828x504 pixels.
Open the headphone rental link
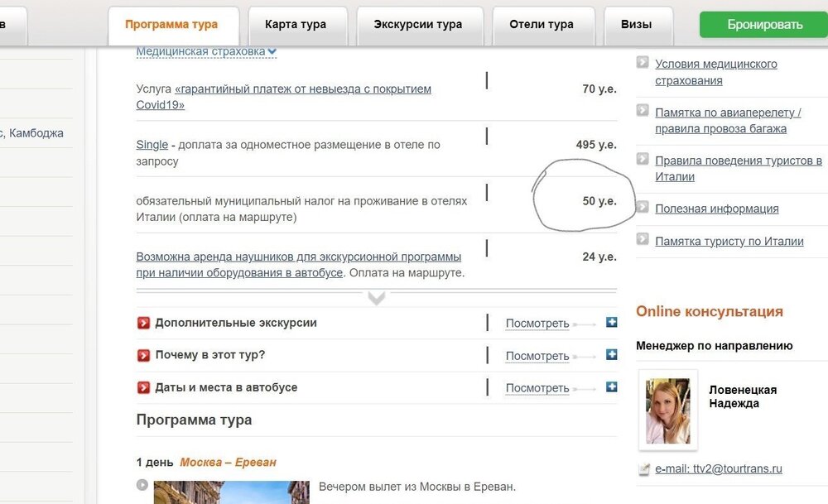pyautogui.click(x=298, y=264)
